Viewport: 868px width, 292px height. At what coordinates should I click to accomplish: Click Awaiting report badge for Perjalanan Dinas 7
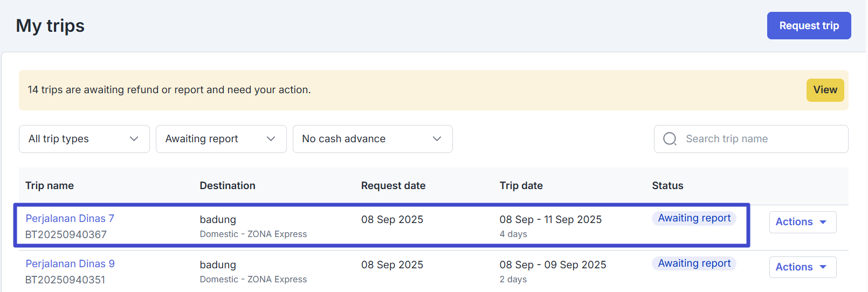tap(694, 218)
